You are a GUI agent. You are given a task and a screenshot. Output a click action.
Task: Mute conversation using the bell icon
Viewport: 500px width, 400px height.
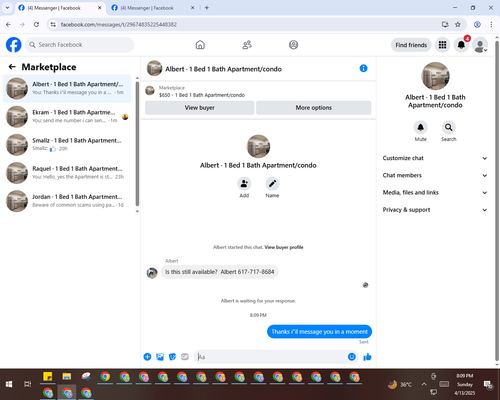click(421, 127)
